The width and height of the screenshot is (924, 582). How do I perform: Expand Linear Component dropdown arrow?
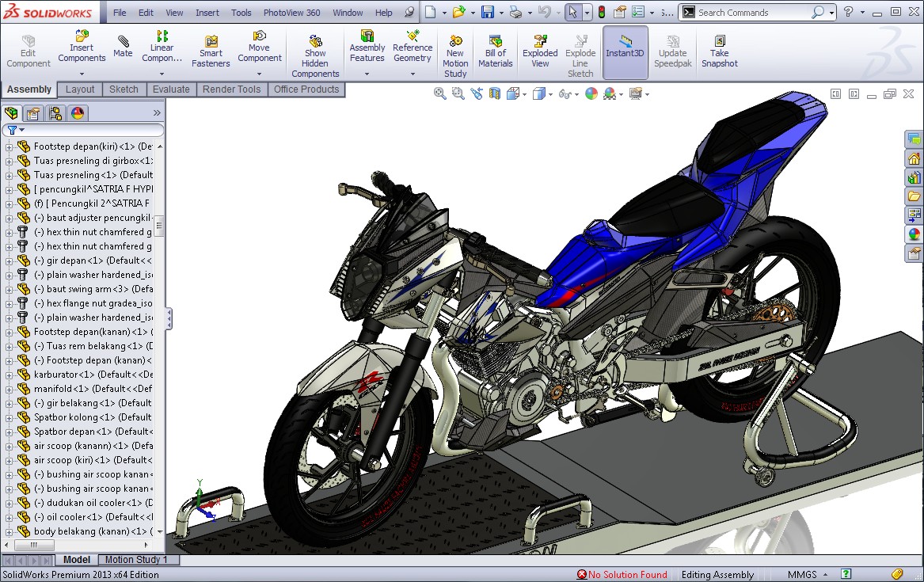point(162,74)
